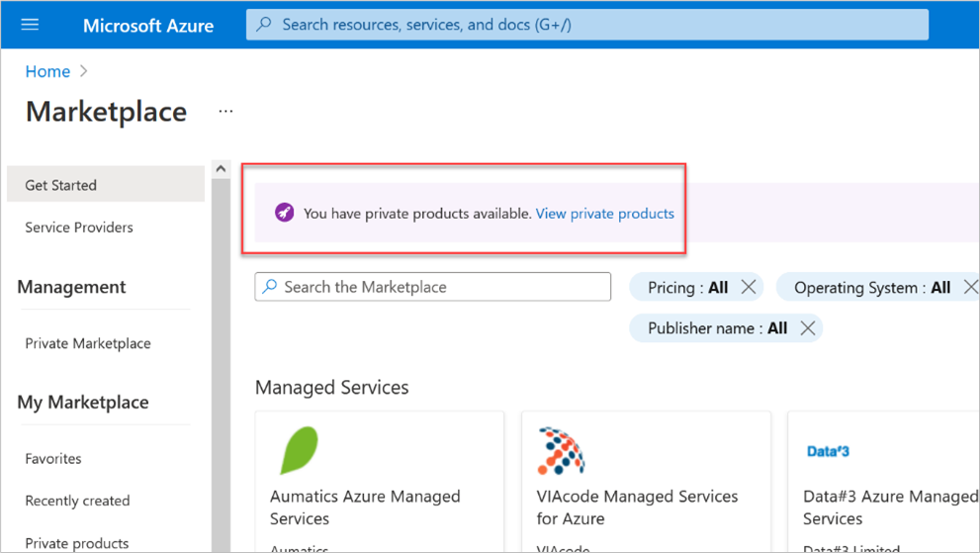Open the Marketplace ellipsis more options
Viewport: 980px width, 553px height.
point(225,112)
